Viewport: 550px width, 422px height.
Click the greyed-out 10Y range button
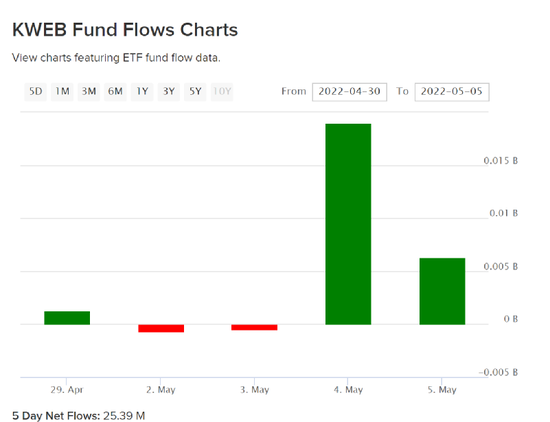[222, 92]
